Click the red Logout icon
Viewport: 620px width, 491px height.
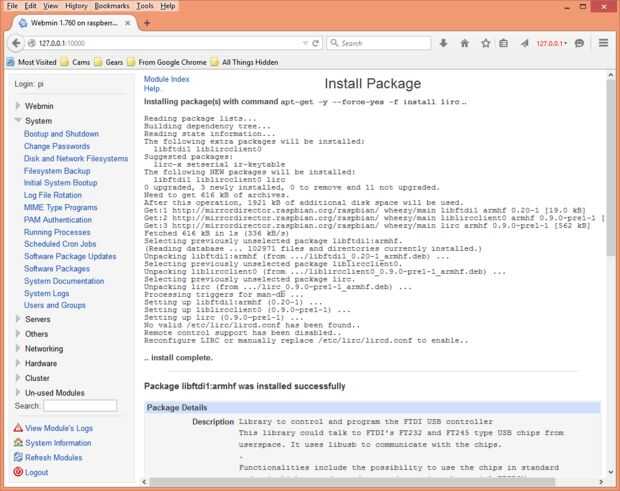[x=18, y=472]
